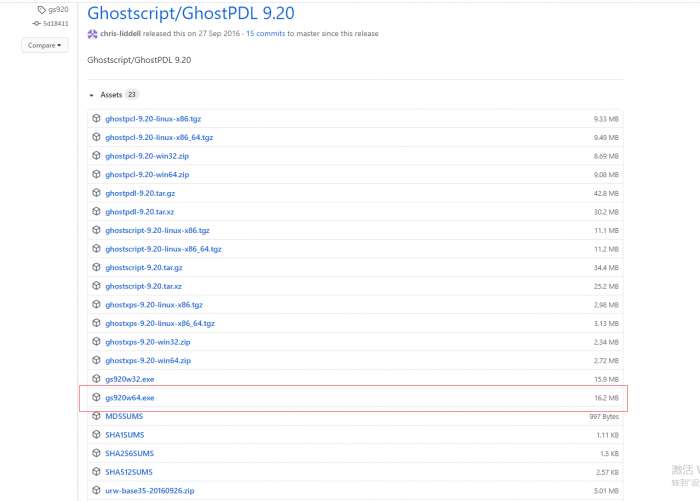Click package icon beside ghostxps-9.20-linux-x86_64.tgz
The image size is (700, 501).
click(96, 323)
